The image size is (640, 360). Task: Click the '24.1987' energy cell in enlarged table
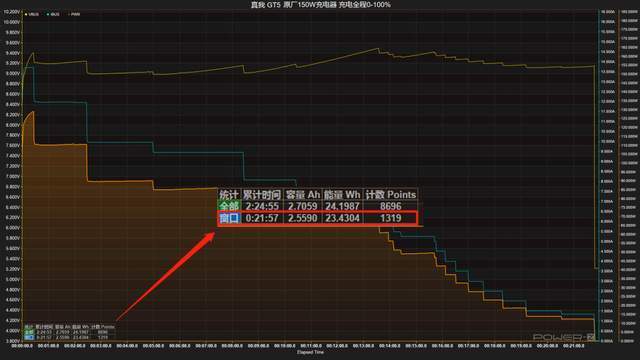click(342, 206)
